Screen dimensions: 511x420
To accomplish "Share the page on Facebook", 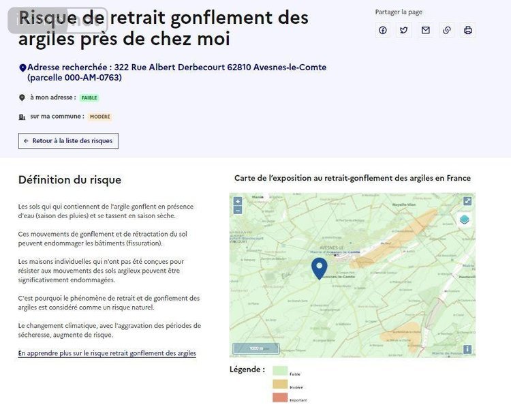I will pos(383,30).
